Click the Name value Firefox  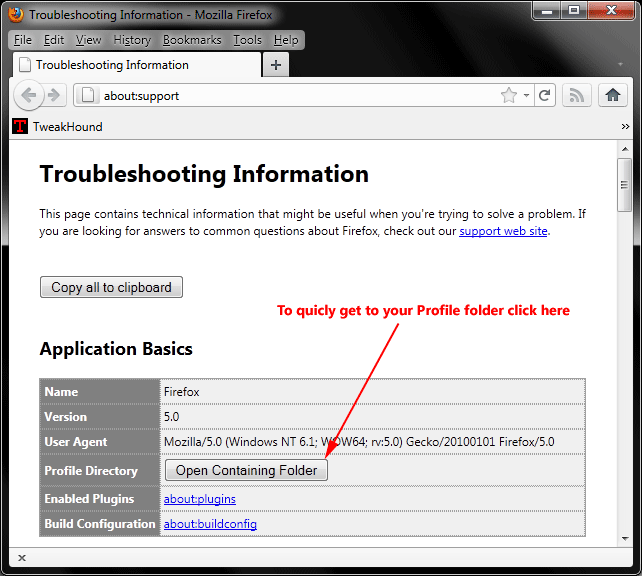[x=181, y=392]
